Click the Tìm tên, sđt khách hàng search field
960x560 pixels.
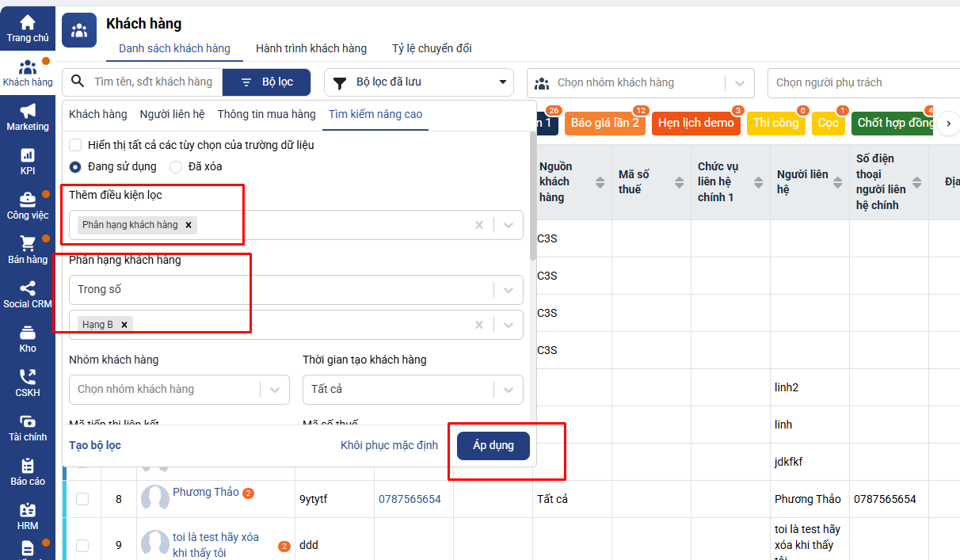pos(153,82)
